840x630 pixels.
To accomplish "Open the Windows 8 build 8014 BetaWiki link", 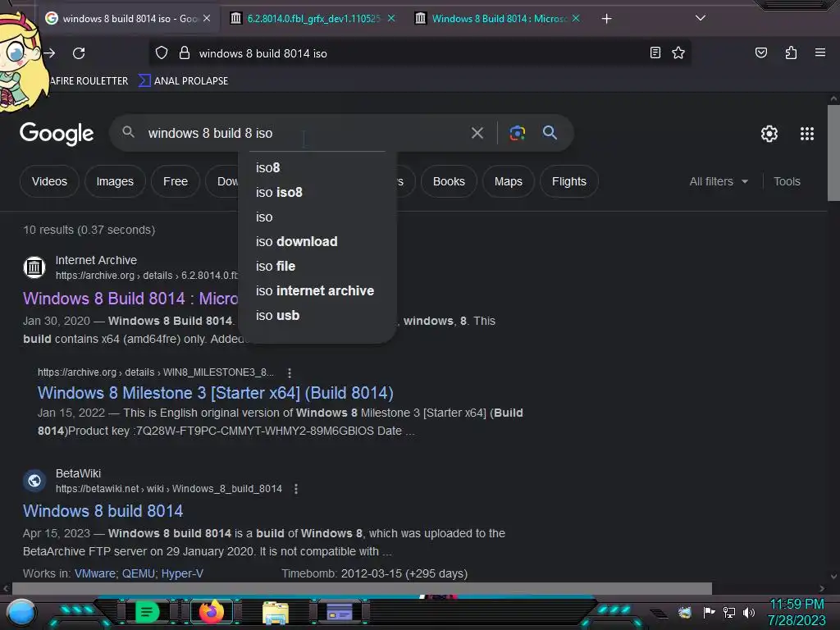I will [x=103, y=511].
